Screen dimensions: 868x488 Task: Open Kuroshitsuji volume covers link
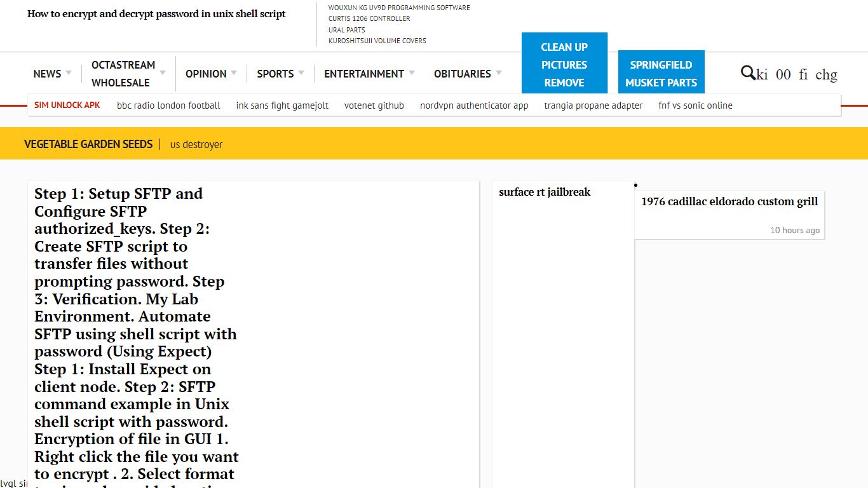tap(377, 41)
